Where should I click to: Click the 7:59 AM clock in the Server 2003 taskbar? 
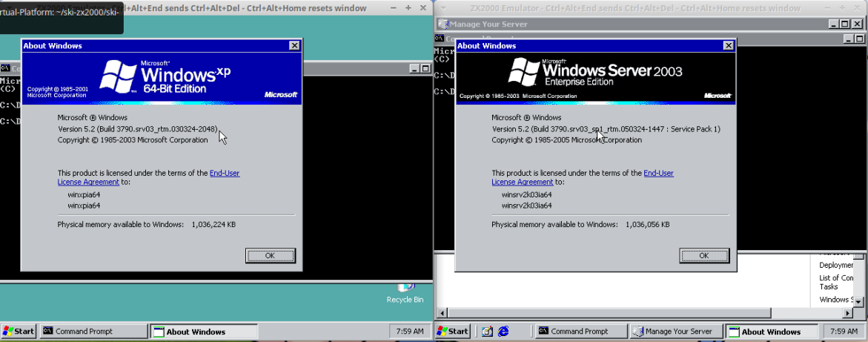coord(844,332)
